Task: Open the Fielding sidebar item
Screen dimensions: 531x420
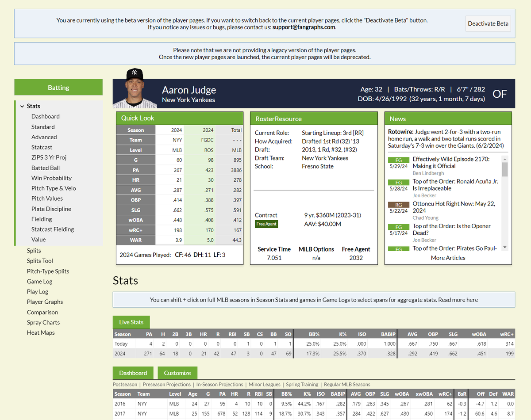Action: [42, 219]
